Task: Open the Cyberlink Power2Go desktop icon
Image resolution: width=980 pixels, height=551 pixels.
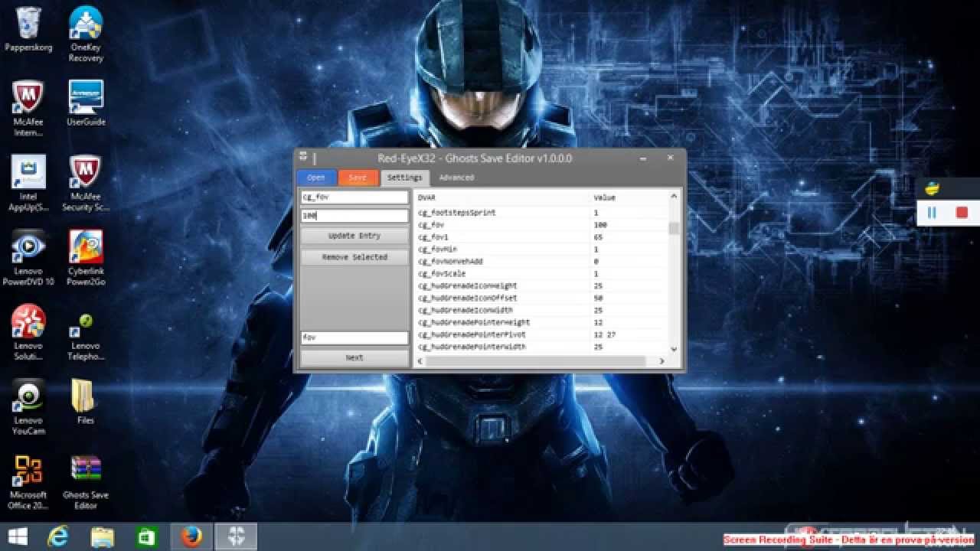Action: (86, 258)
